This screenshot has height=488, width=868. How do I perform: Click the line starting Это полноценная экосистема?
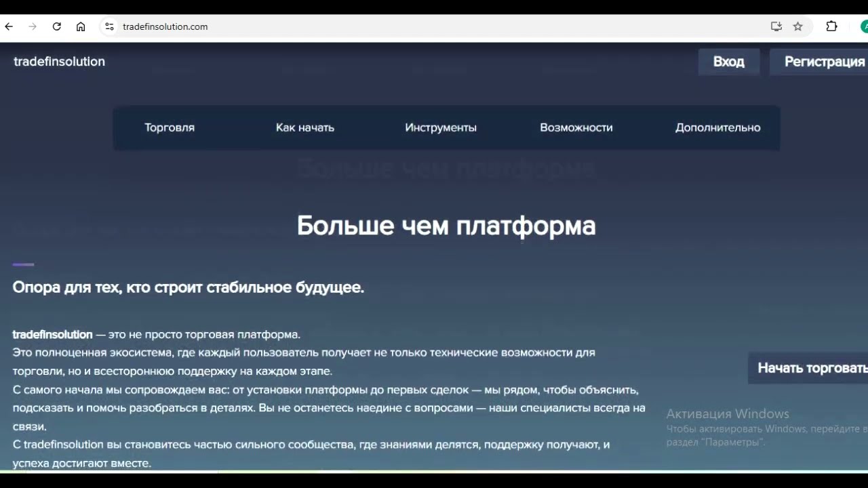point(304,352)
